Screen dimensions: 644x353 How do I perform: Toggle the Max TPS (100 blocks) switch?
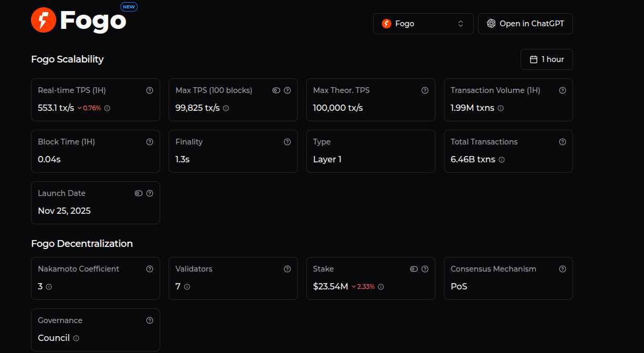(276, 90)
